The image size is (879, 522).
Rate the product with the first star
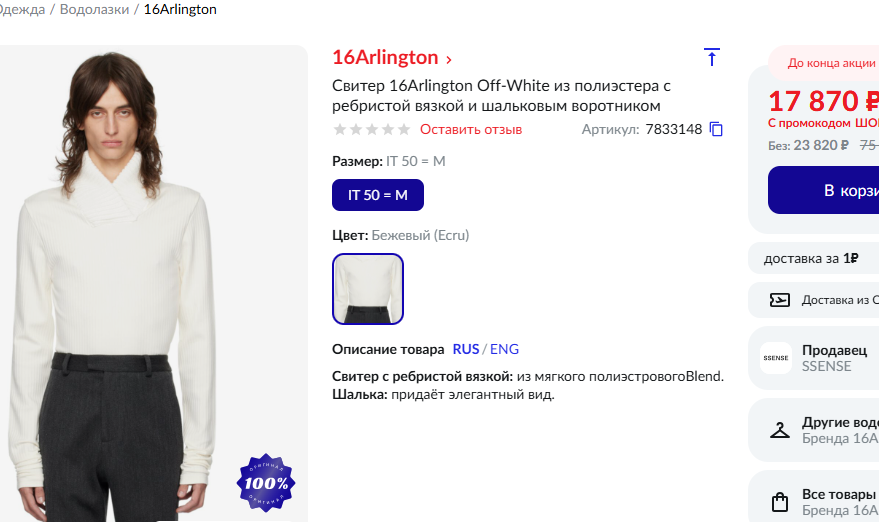(340, 130)
